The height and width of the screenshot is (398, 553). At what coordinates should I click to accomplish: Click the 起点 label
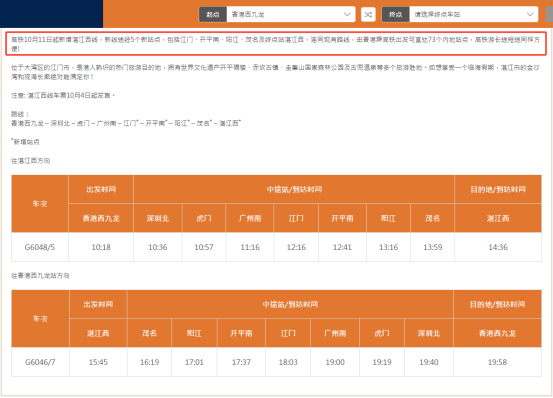click(x=213, y=14)
